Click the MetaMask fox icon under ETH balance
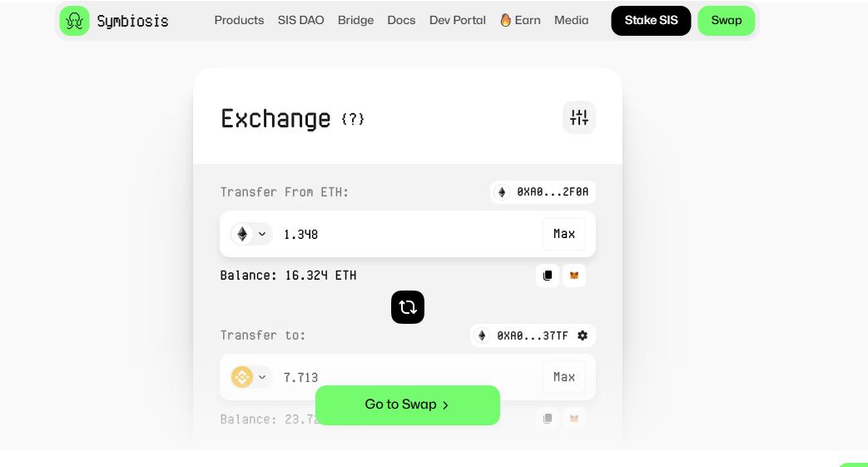Screen dimensions: 868x467 574,276
